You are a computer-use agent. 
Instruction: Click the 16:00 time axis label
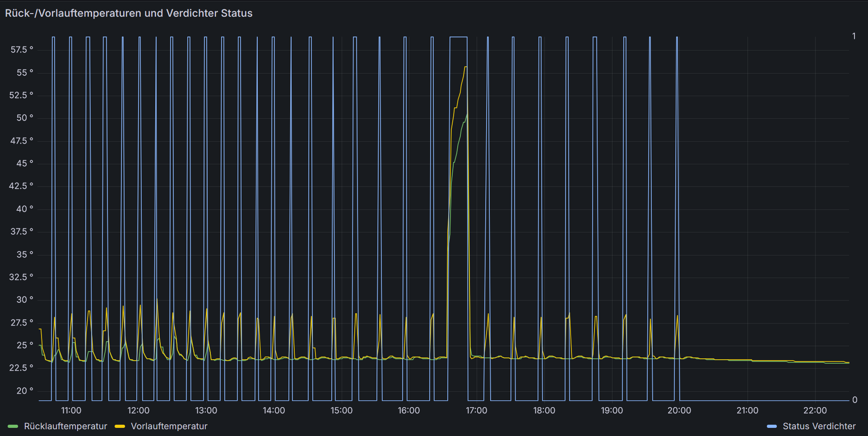click(x=408, y=410)
